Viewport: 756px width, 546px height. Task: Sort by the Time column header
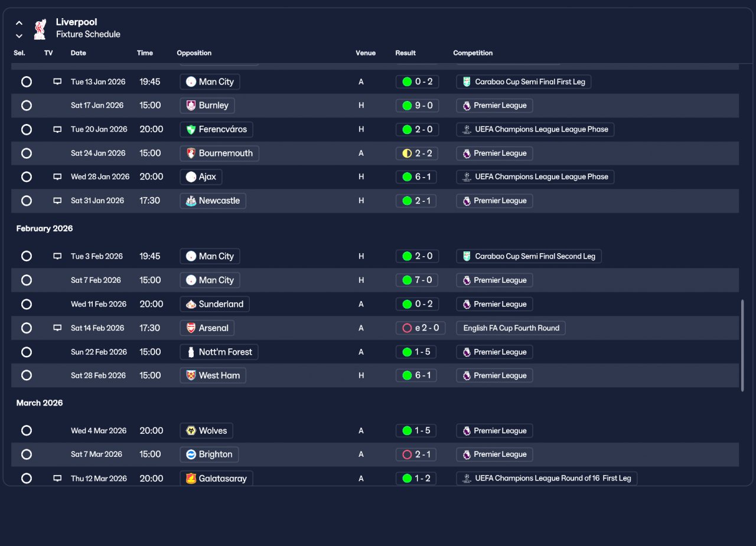click(x=145, y=53)
